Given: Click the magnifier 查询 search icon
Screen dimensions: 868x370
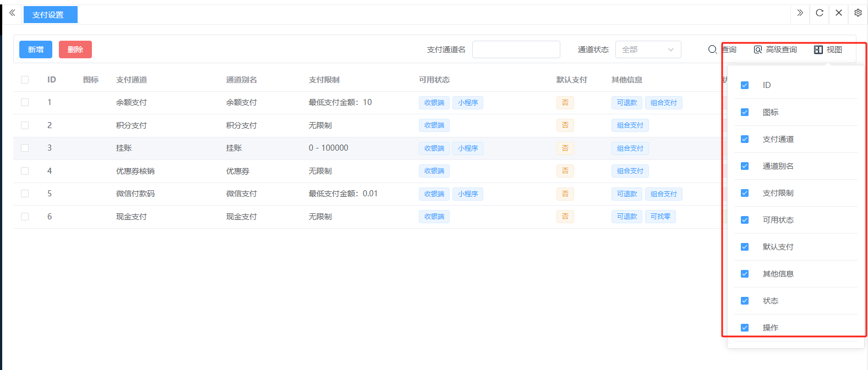Looking at the screenshot, I should click(712, 49).
